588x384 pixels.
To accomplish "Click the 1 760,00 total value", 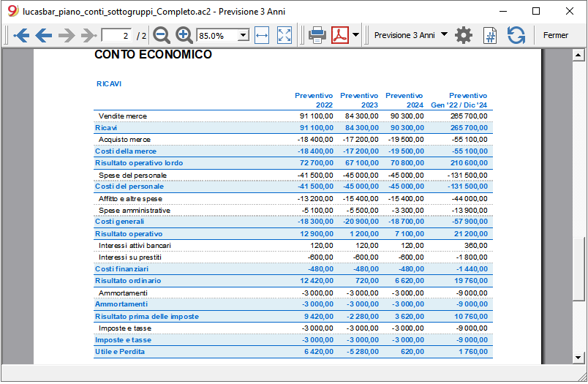I will pos(473,352).
